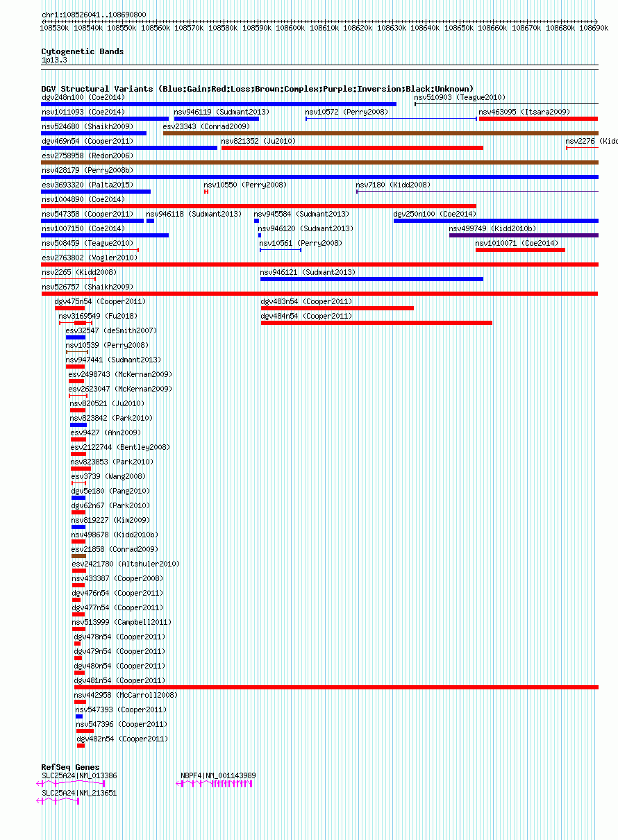Select nsv499749 (Kidd2010b) inversion label
The width and height of the screenshot is (618, 840).
(x=492, y=228)
